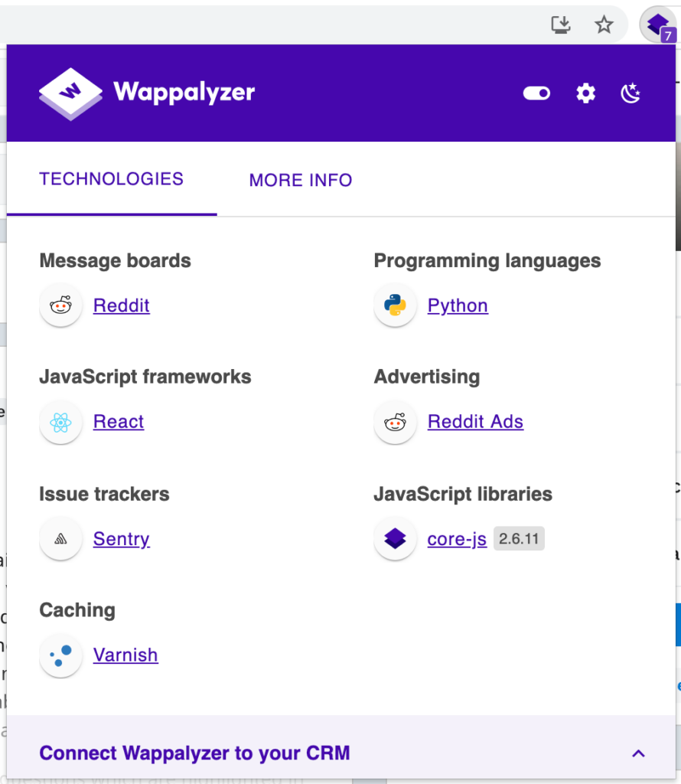Click the JavaScript frameworks category heading
This screenshot has width=681, height=784.
(x=145, y=377)
